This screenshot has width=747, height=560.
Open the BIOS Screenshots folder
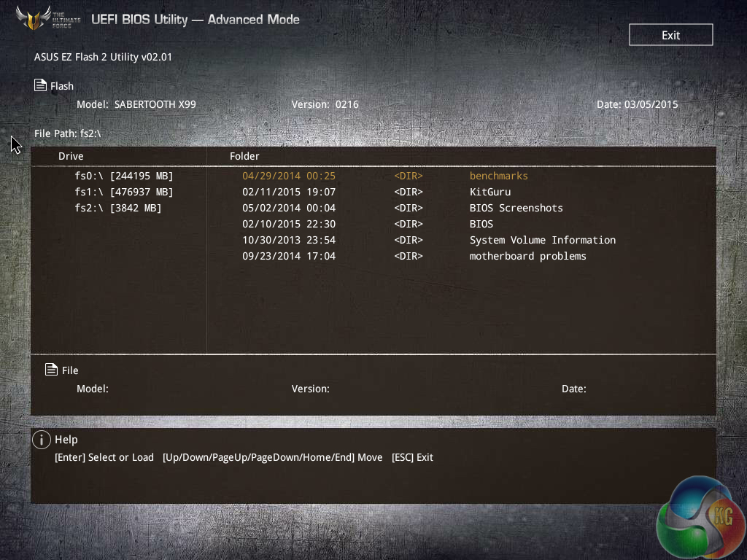coord(516,208)
